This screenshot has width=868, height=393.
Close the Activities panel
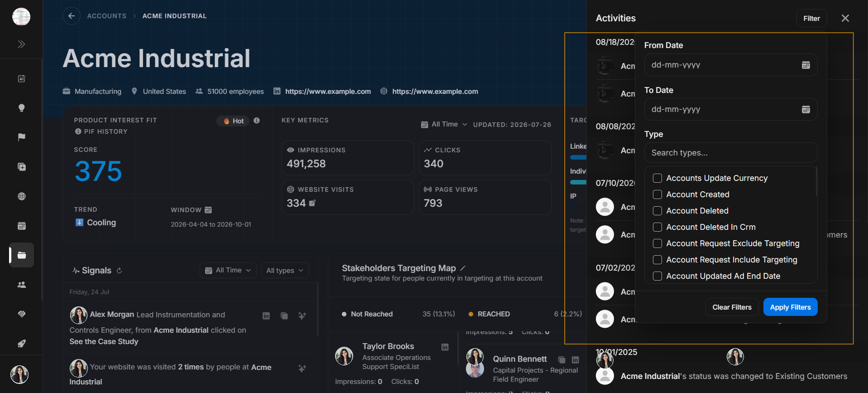[845, 18]
